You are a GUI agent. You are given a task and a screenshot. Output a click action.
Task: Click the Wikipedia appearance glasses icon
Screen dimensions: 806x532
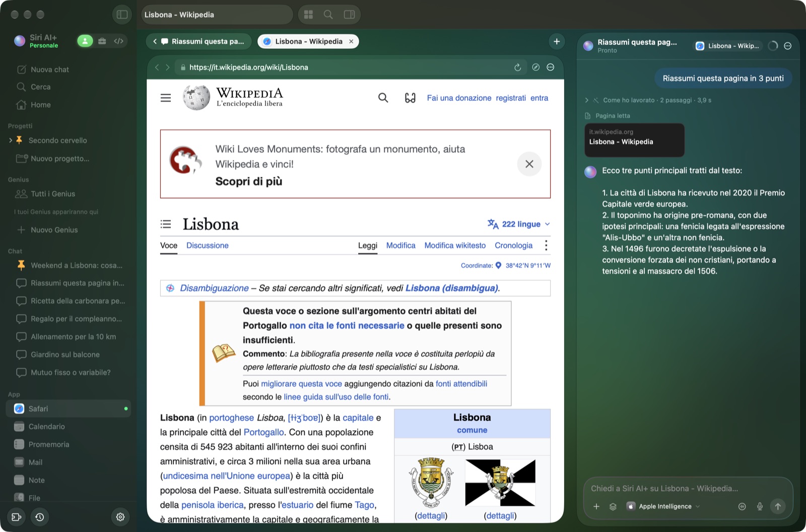click(410, 98)
